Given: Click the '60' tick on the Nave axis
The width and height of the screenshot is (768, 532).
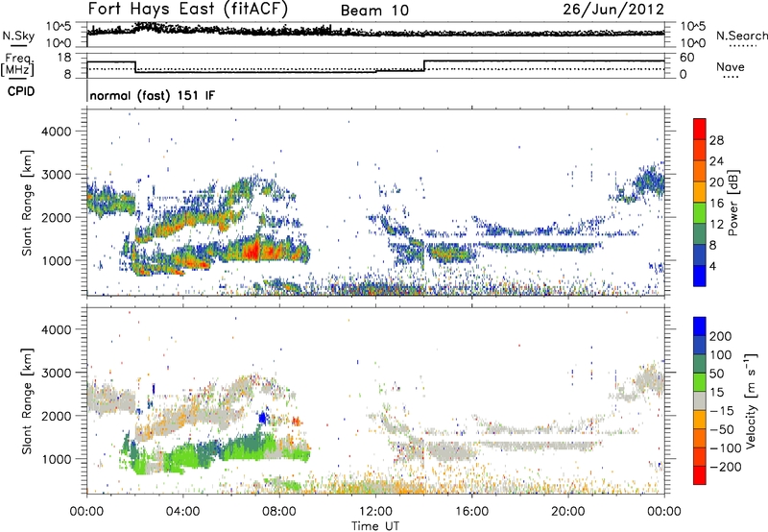Looking at the screenshot, I should point(686,58).
